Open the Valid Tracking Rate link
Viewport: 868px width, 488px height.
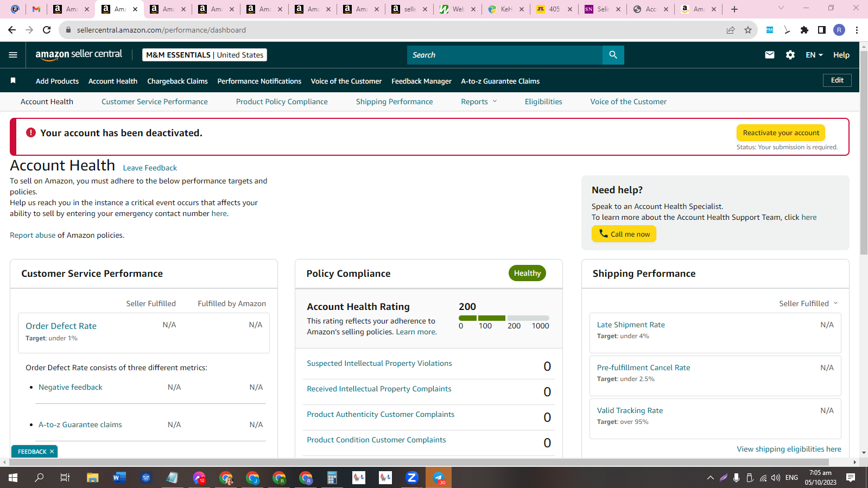(630, 410)
